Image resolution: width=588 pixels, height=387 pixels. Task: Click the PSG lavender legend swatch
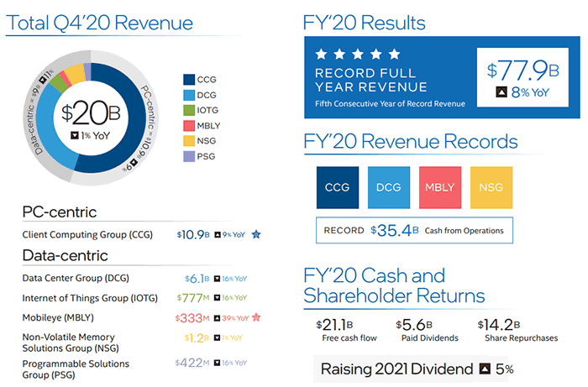coord(189,156)
